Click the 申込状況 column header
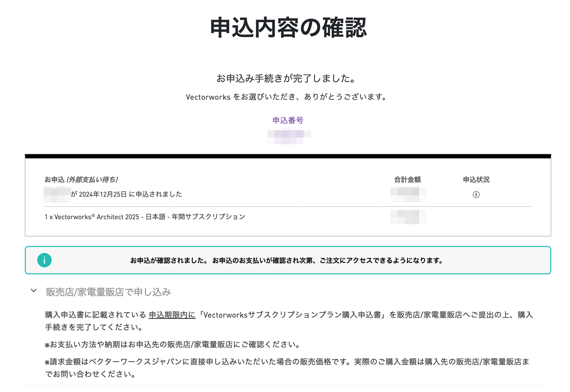 click(x=476, y=180)
